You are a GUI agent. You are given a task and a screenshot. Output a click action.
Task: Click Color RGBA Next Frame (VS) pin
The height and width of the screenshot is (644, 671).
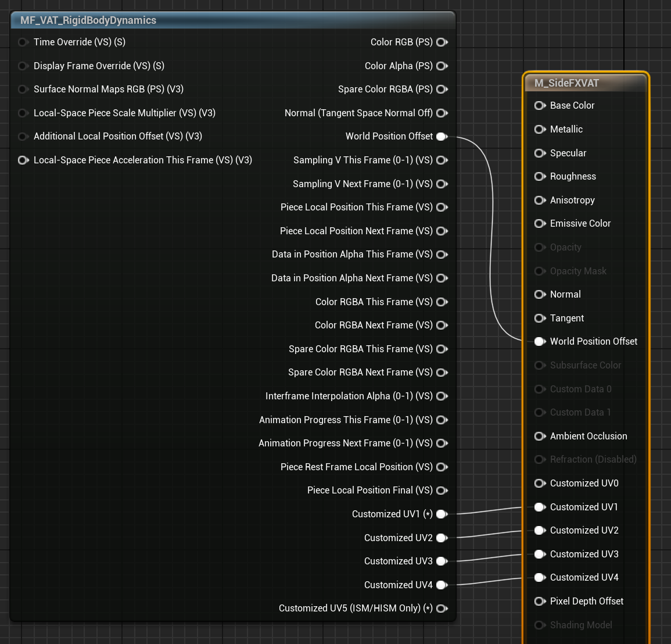click(442, 325)
